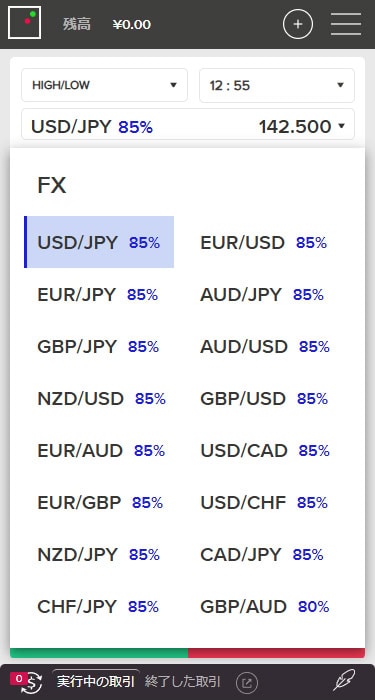The width and height of the screenshot is (375, 700).
Task: Click the app logo with red and green dots
Action: [x=25, y=23]
